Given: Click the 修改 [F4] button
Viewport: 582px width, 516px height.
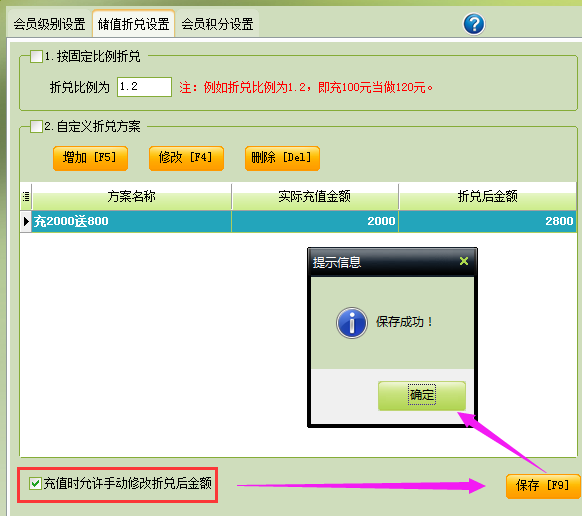Looking at the screenshot, I should click(x=186, y=159).
